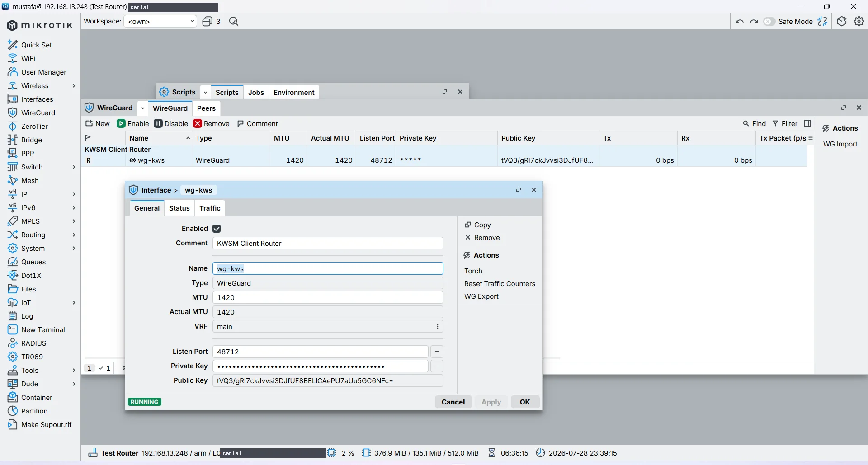This screenshot has width=868, height=465.
Task: Switch to the Traffic tab
Action: [210, 208]
